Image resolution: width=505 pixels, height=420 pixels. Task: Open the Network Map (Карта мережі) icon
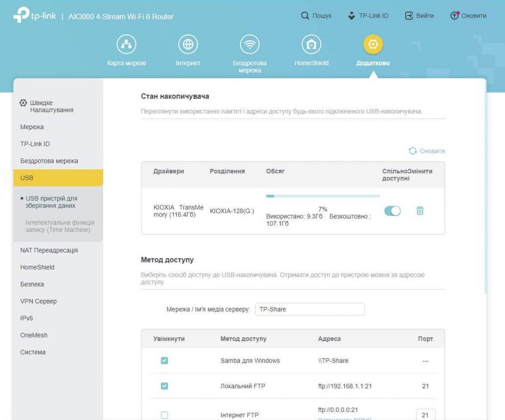point(126,45)
